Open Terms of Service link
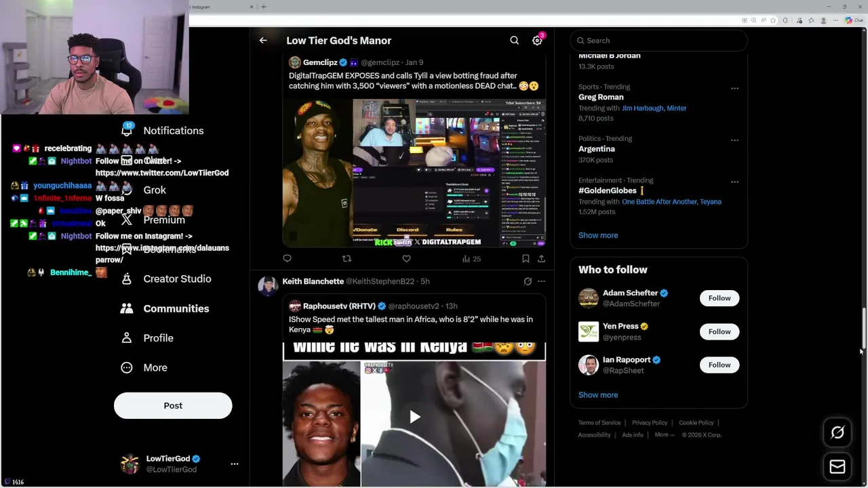This screenshot has height=488, width=868. pyautogui.click(x=599, y=423)
